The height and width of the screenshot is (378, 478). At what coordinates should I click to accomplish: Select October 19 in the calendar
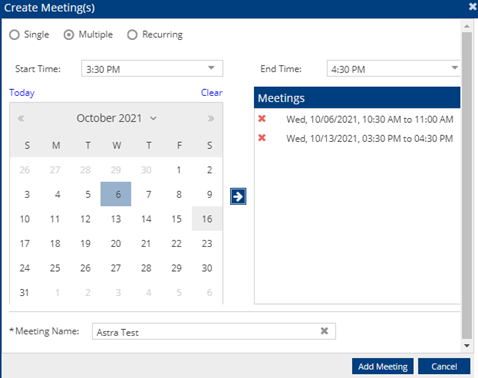click(x=85, y=243)
